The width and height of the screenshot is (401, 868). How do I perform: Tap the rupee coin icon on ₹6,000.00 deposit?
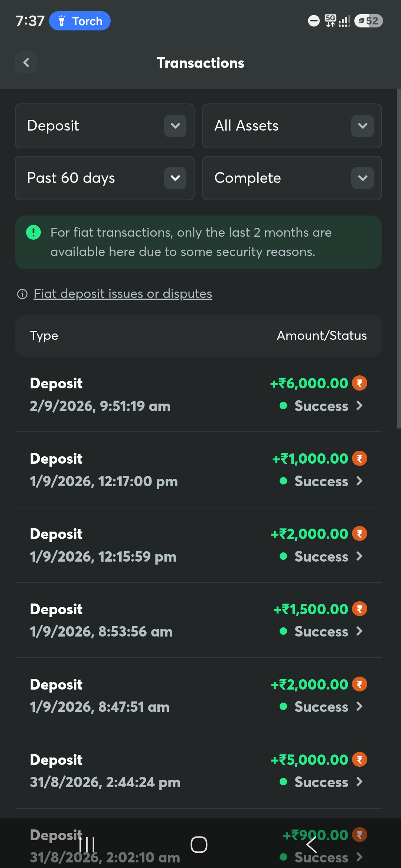coord(359,383)
